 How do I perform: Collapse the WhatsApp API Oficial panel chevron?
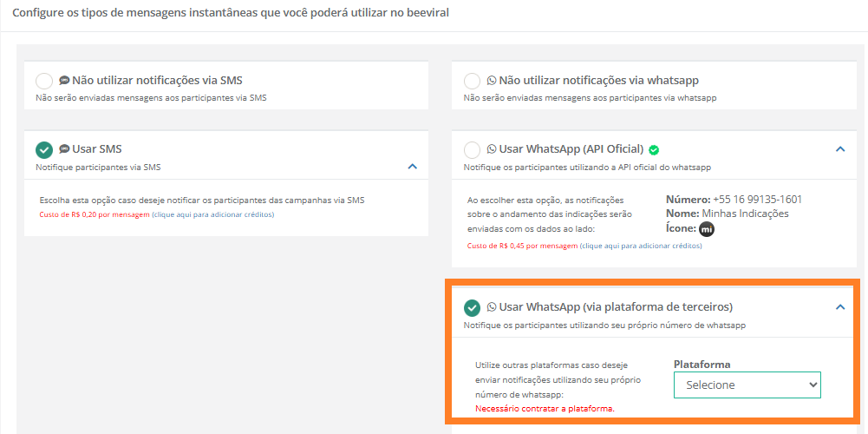pyautogui.click(x=839, y=149)
